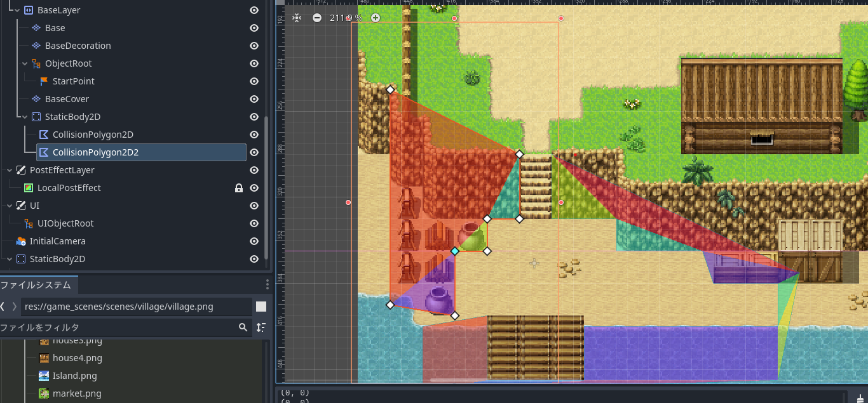Select the market.png file
868x403 pixels.
coord(77,393)
